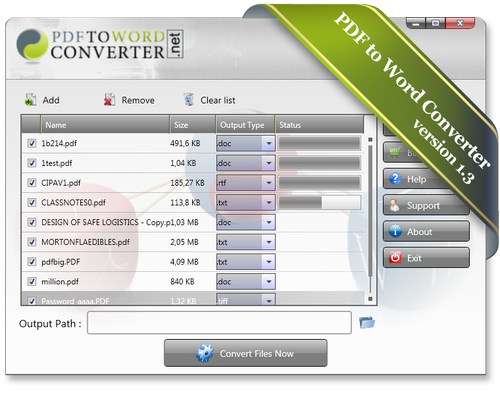Screen dimensions: 500x395
Task: Click the scrollbar up arrow
Action: click(370, 140)
